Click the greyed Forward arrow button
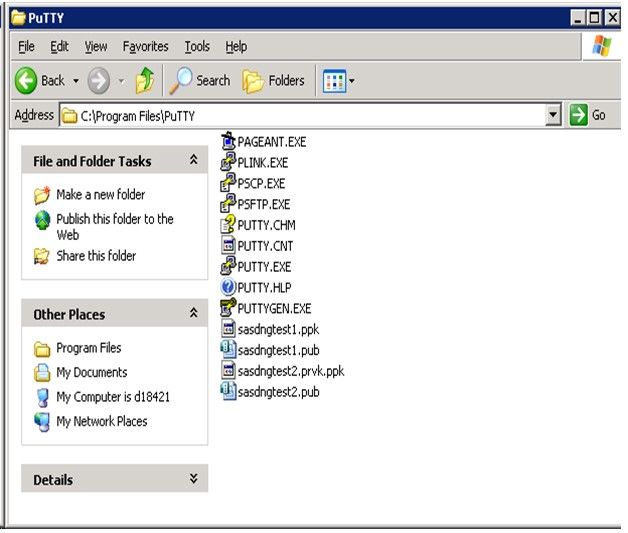Viewport: 628px width, 533px height. click(x=99, y=80)
